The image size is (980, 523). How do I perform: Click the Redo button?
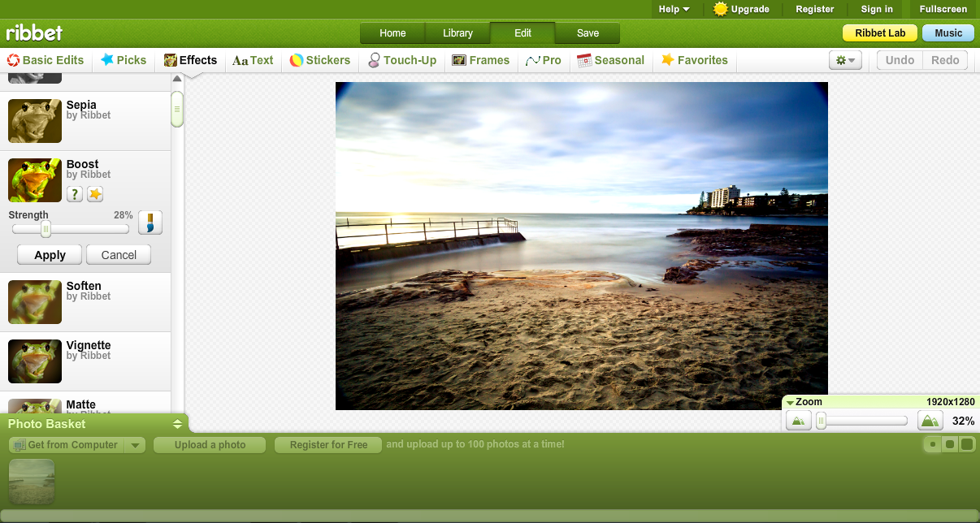pos(945,60)
